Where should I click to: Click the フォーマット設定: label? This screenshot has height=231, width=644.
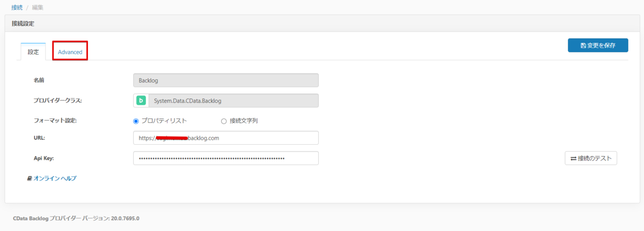click(x=55, y=121)
